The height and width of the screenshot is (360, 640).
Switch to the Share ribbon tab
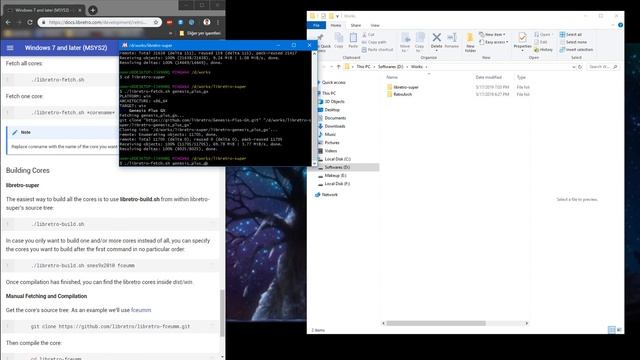coord(356,25)
